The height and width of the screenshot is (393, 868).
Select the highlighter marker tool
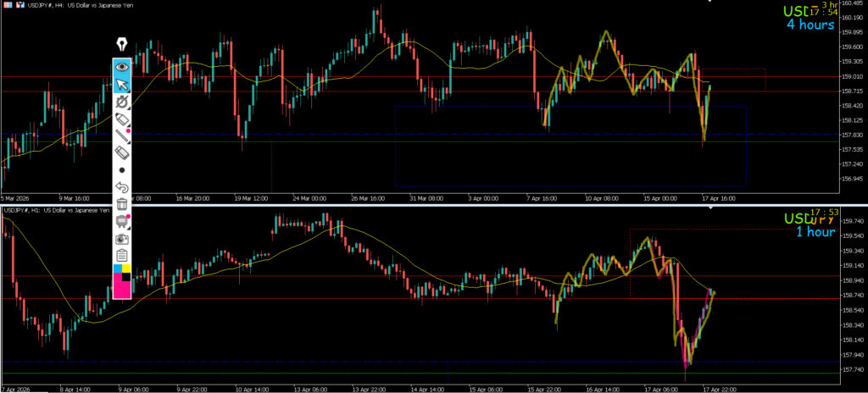122,119
